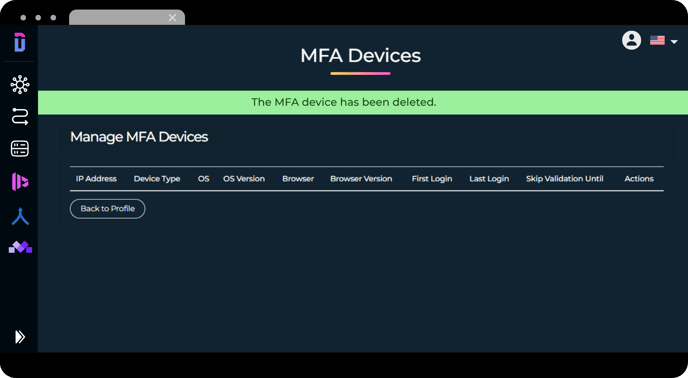The image size is (688, 378).
Task: Click the green MFA device deleted banner
Action: [x=363, y=102]
